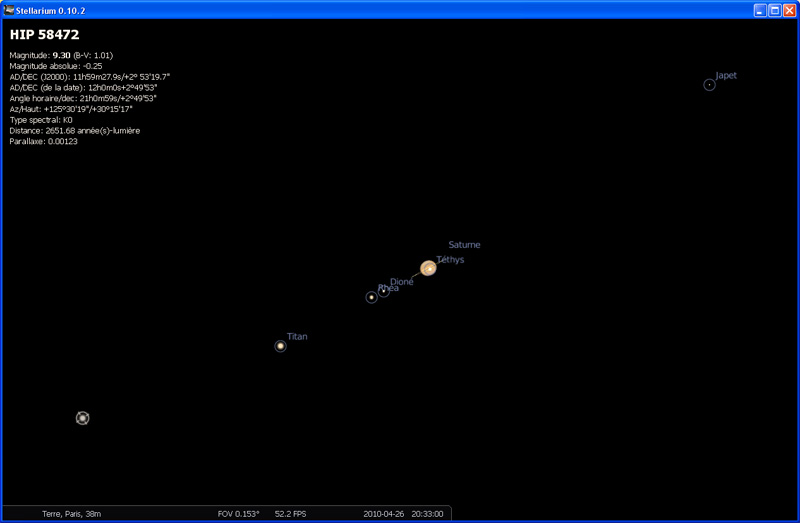Click the date 2010-04-26 in status bar

click(383, 514)
